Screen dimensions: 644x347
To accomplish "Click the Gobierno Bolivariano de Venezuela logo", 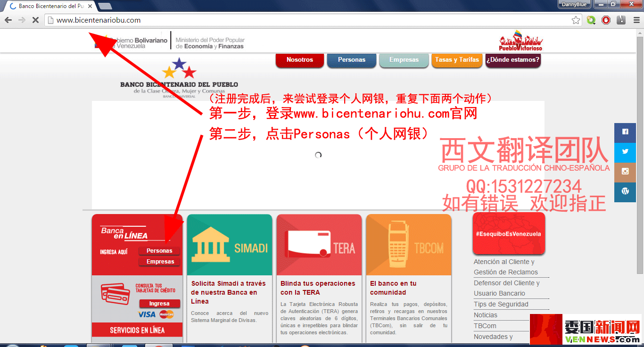I will (x=132, y=43).
